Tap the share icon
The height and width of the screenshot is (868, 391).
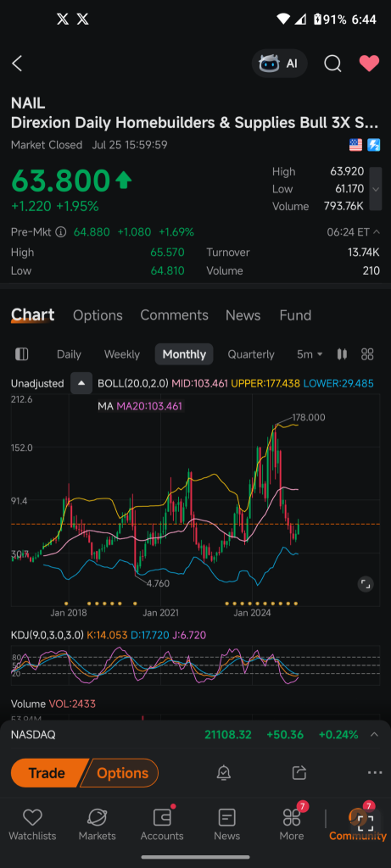pyautogui.click(x=299, y=772)
